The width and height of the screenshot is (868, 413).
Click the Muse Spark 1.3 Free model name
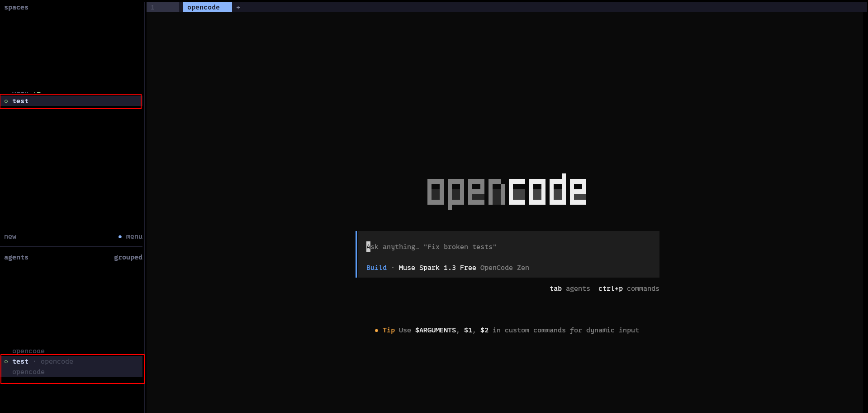(x=437, y=268)
